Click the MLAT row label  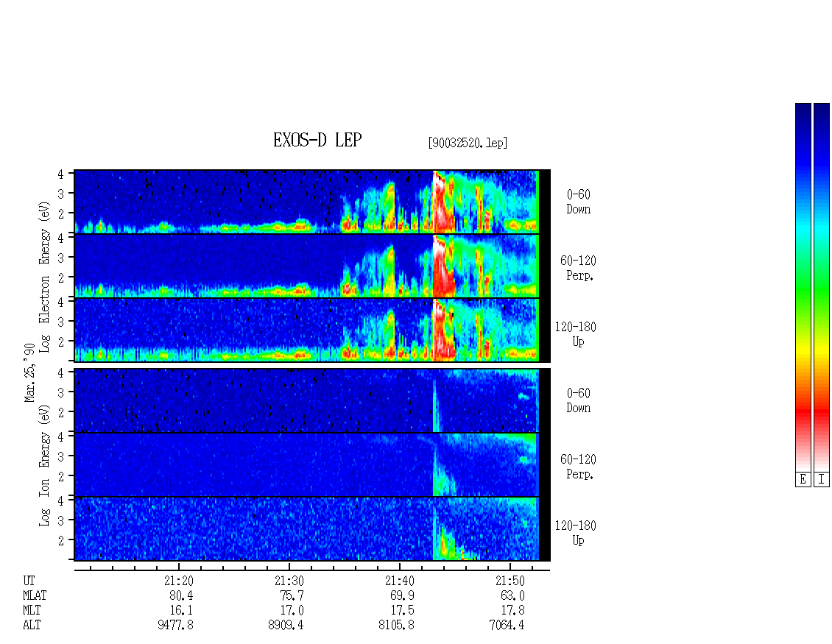tap(35, 595)
